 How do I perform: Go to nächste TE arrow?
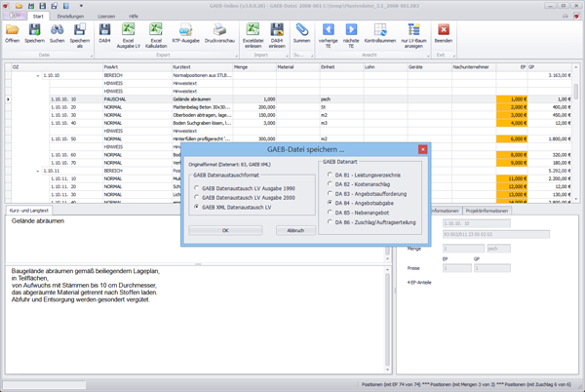[351, 29]
